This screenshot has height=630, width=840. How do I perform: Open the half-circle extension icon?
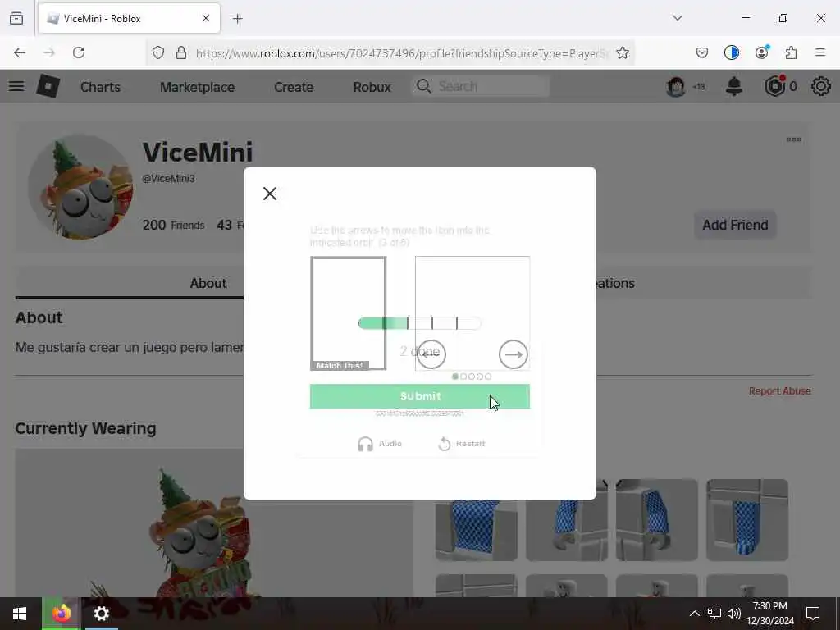731,52
